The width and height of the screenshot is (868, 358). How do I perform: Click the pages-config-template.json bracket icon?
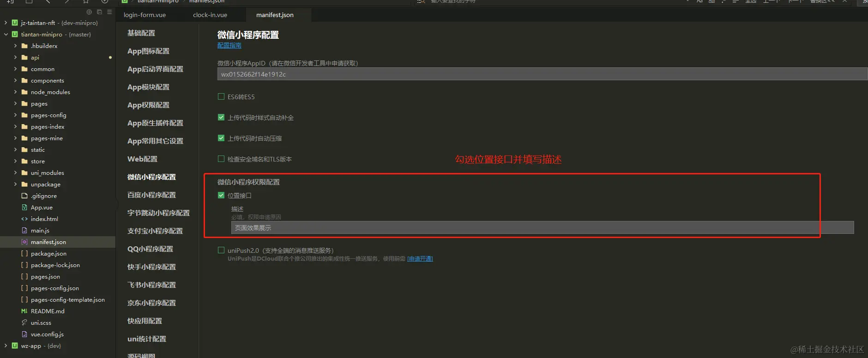click(x=24, y=299)
